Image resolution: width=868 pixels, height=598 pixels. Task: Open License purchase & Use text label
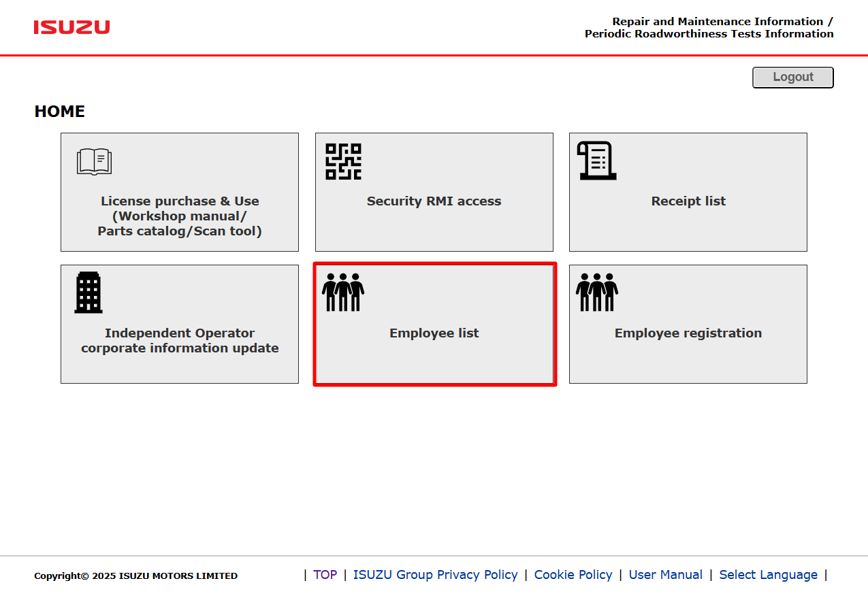point(180,216)
